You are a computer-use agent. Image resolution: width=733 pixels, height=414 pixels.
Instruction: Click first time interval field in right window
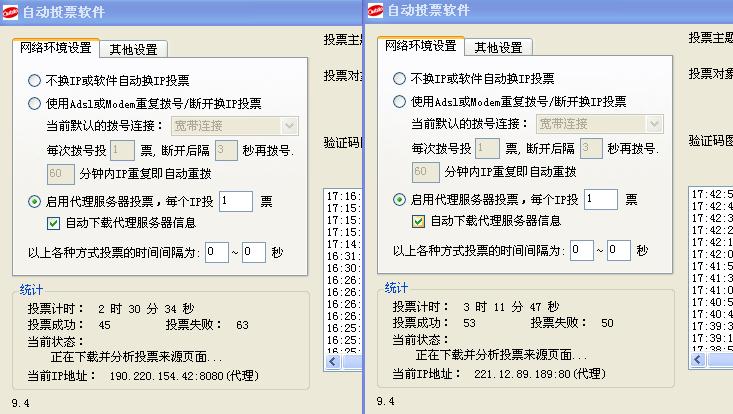coord(581,250)
